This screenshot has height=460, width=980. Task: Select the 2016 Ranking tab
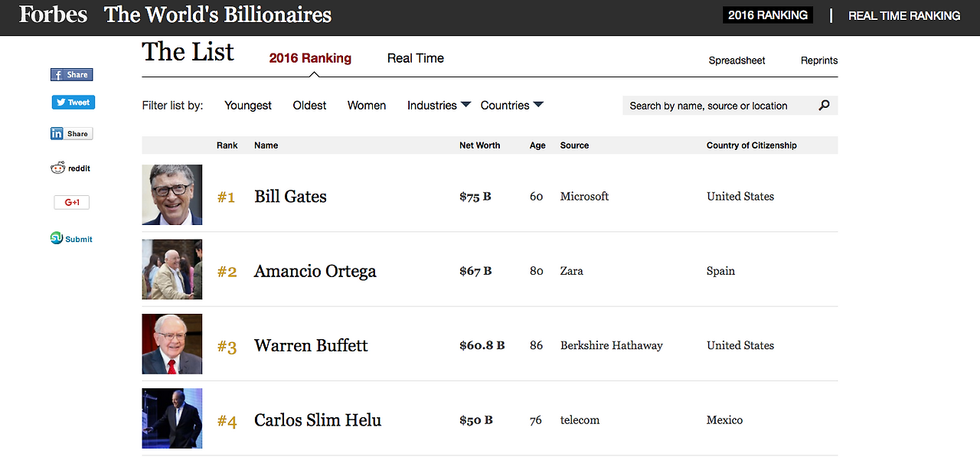[x=310, y=58]
